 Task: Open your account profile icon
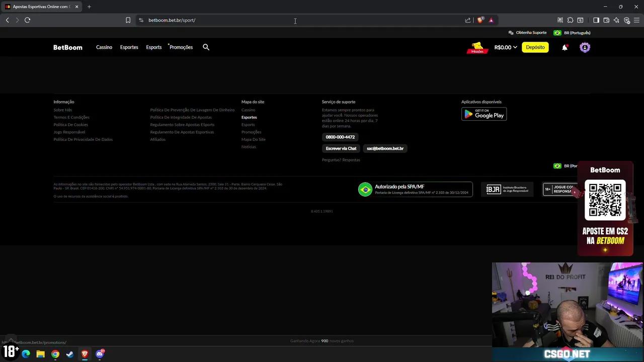coord(584,47)
